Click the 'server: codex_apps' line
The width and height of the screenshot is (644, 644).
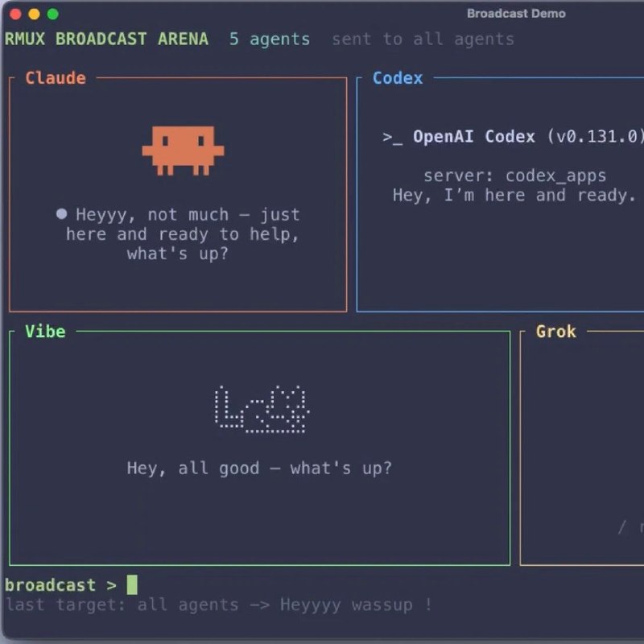click(515, 175)
